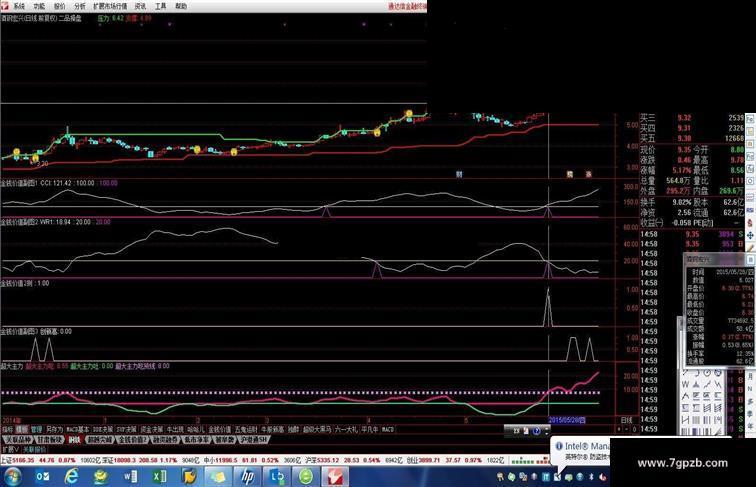Switch to 牛出现 indicator template
The width and height of the screenshot is (756, 487).
click(175, 429)
